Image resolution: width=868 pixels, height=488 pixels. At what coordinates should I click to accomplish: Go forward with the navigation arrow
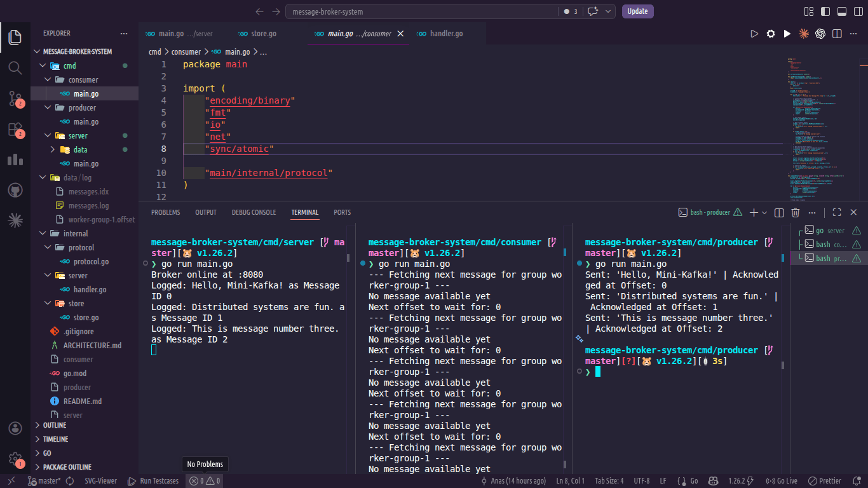click(x=276, y=11)
